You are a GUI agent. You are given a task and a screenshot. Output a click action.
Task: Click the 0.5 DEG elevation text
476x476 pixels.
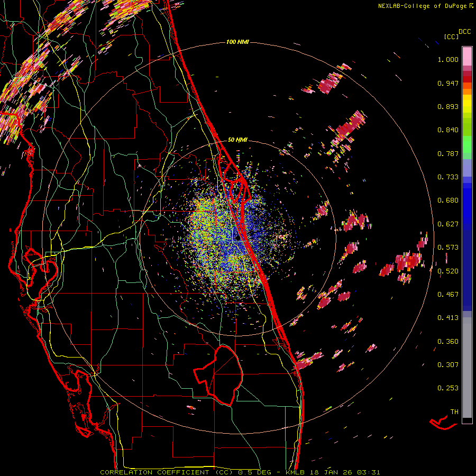(x=255, y=472)
